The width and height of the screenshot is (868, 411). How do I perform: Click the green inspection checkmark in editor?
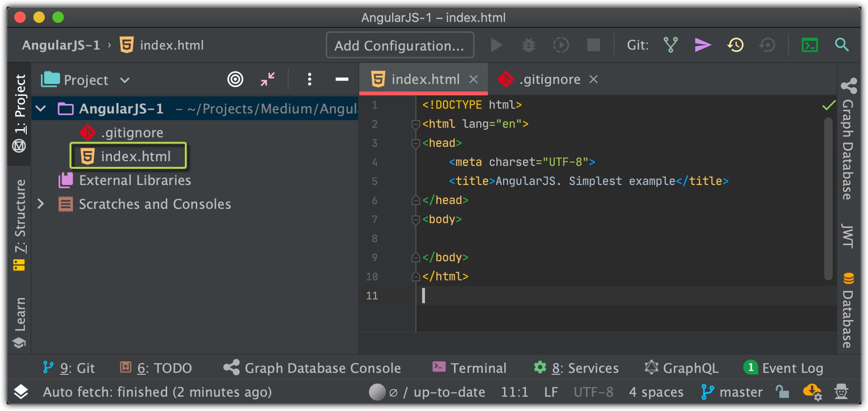coord(829,105)
